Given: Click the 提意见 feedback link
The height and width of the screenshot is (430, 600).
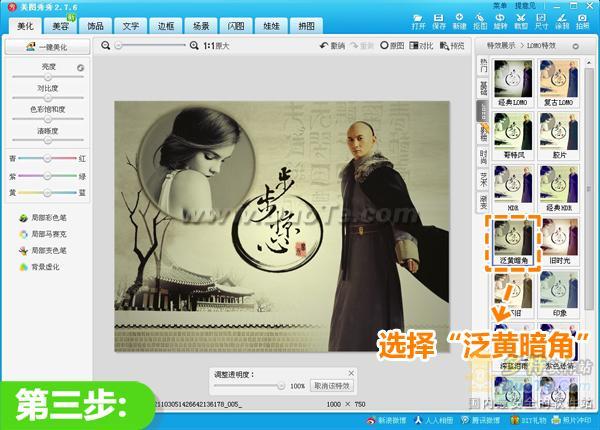Looking at the screenshot, I should 525,5.
